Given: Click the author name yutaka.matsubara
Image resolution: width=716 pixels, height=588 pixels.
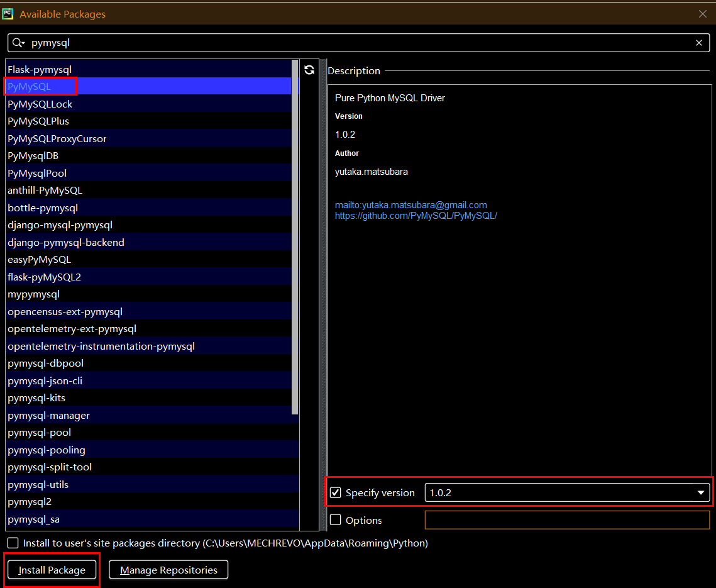Looking at the screenshot, I should 372,172.
